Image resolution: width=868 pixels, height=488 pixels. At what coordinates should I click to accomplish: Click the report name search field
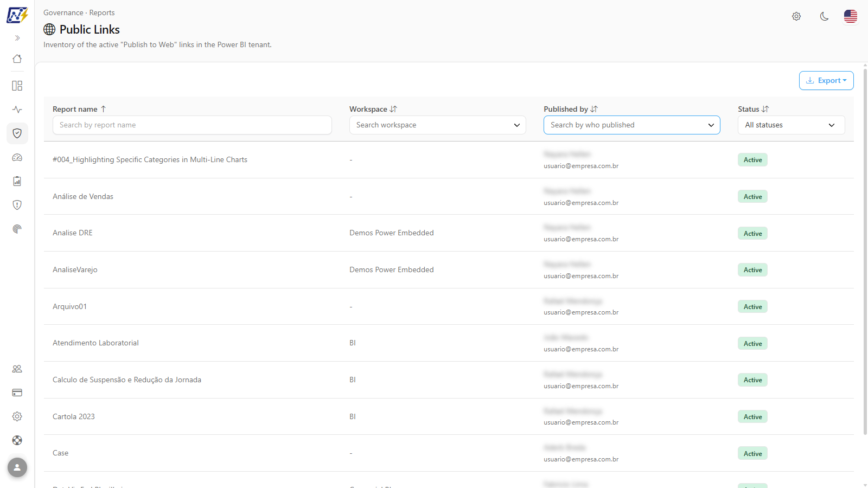(x=192, y=125)
